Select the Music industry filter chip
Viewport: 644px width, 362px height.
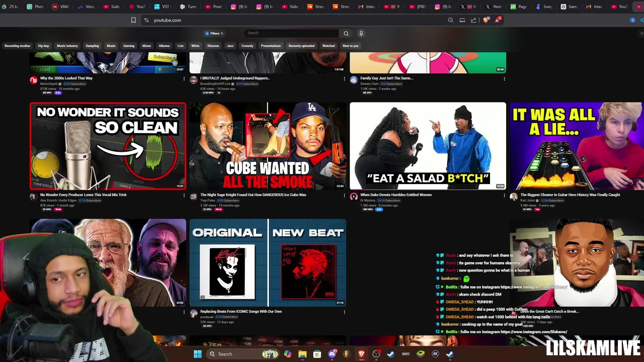[x=67, y=46]
